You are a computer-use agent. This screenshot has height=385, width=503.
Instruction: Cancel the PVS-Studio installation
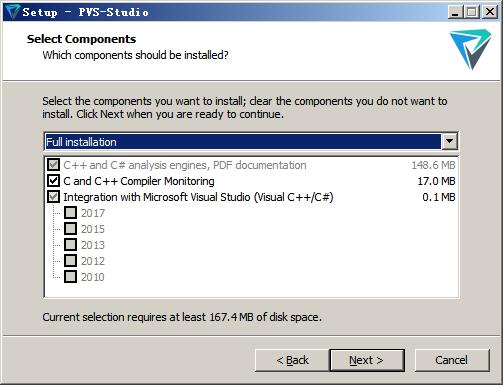tap(452, 360)
